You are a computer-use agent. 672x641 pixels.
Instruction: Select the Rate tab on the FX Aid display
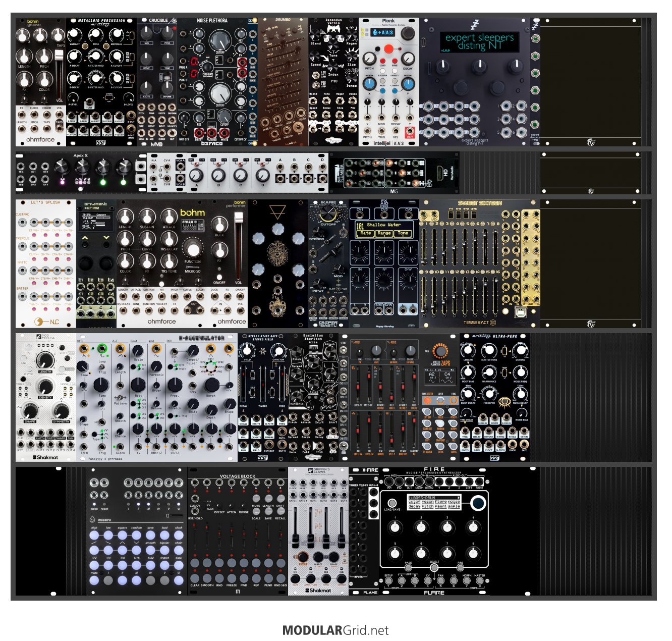[366, 233]
